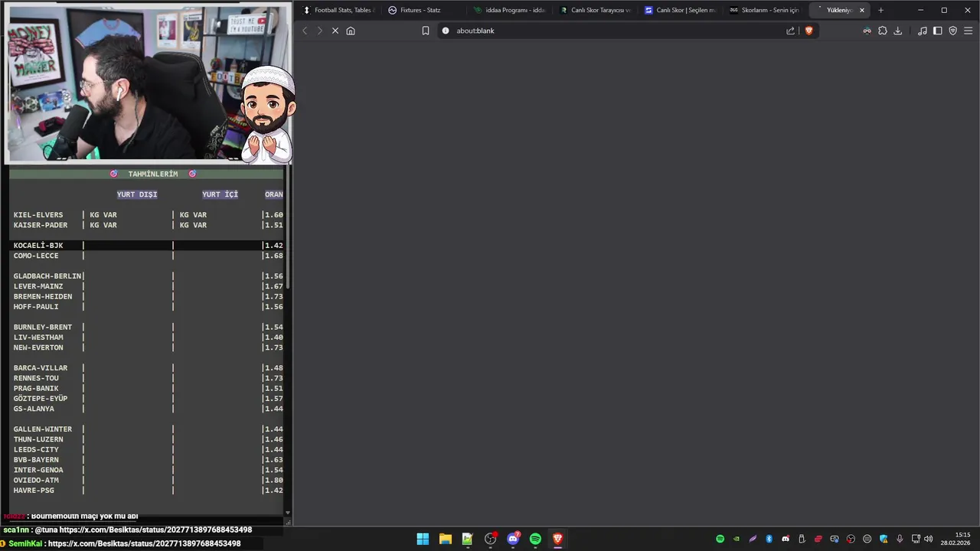
Task: Open Discord from the taskbar
Action: tap(513, 539)
